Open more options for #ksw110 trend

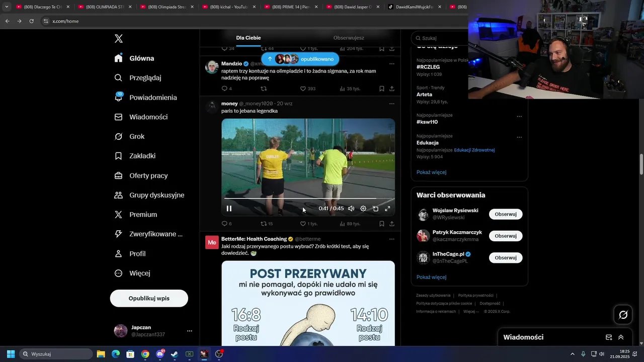519,116
